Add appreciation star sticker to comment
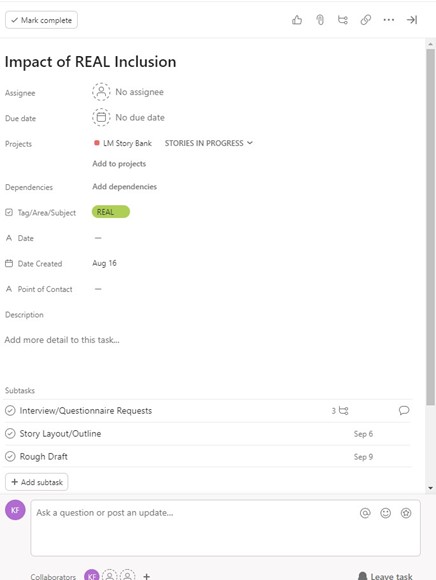 tap(406, 513)
